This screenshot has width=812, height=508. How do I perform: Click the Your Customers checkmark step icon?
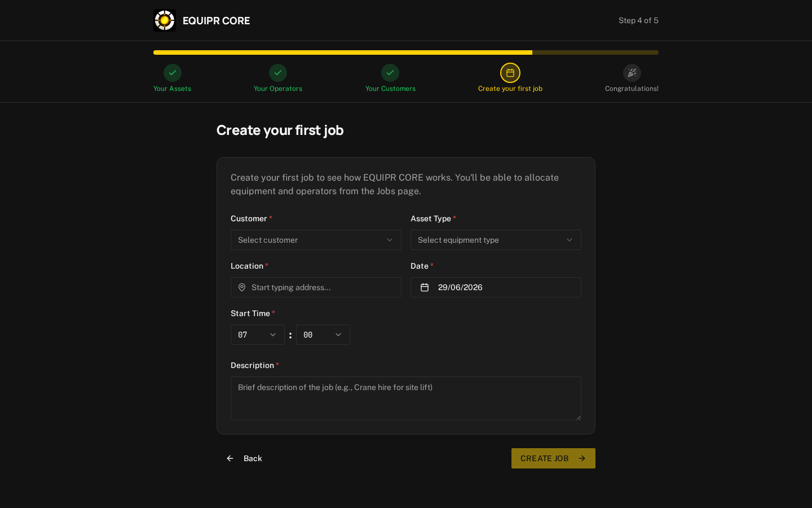tap(390, 73)
